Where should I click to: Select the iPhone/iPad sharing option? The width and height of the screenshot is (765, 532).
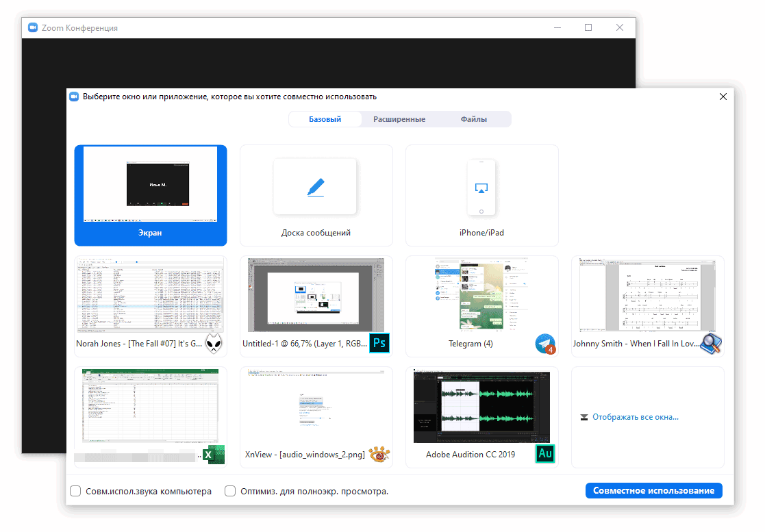point(481,195)
